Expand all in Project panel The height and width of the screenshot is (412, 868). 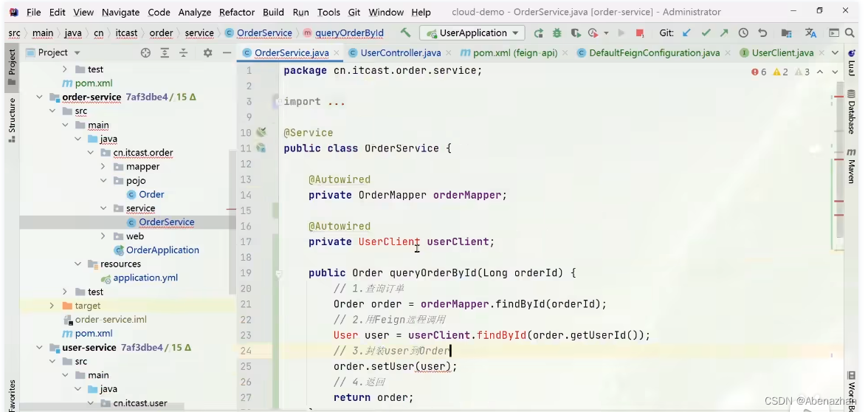pyautogui.click(x=165, y=52)
